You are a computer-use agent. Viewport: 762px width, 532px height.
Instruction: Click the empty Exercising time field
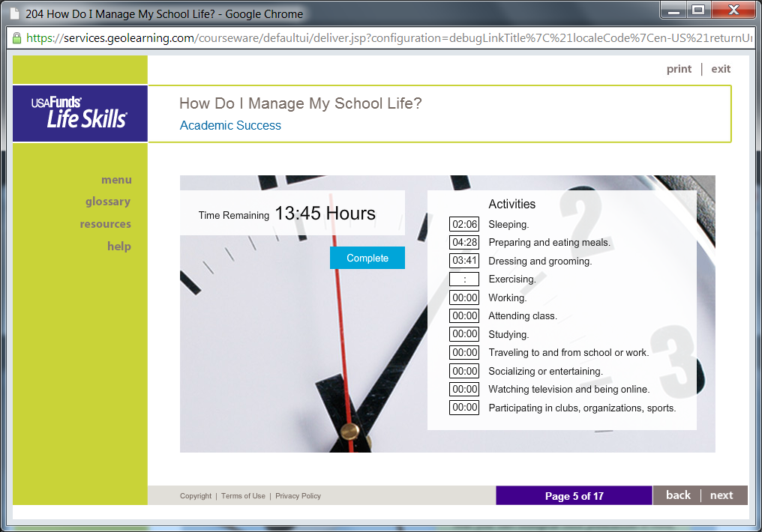[464, 279]
